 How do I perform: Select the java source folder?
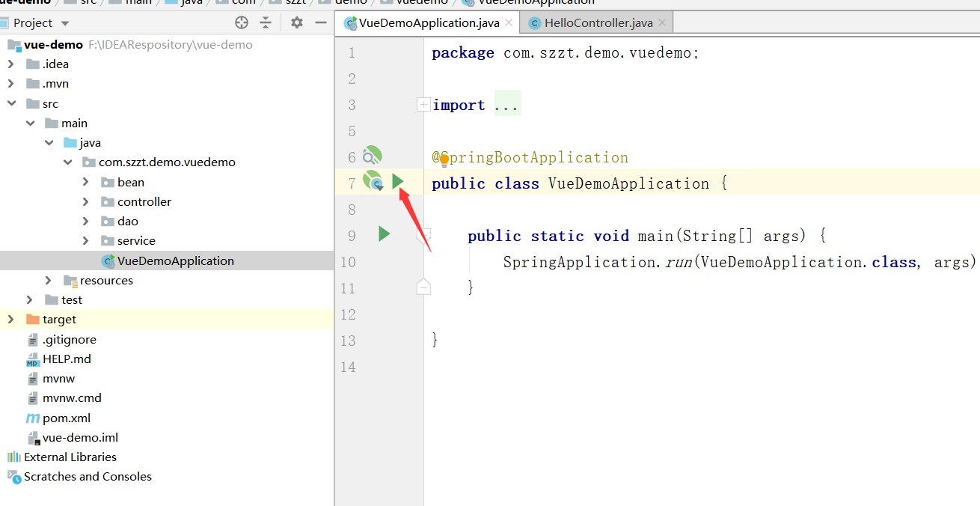pos(90,143)
